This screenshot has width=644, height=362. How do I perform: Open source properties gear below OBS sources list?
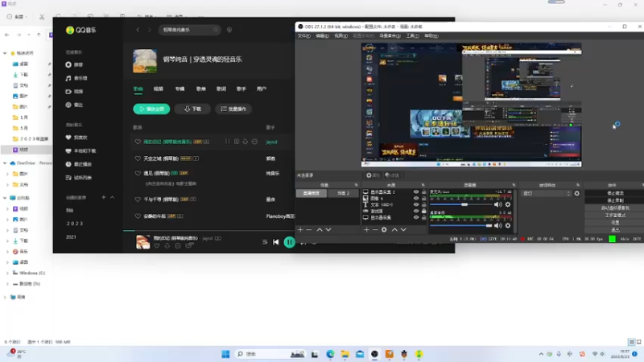384,230
